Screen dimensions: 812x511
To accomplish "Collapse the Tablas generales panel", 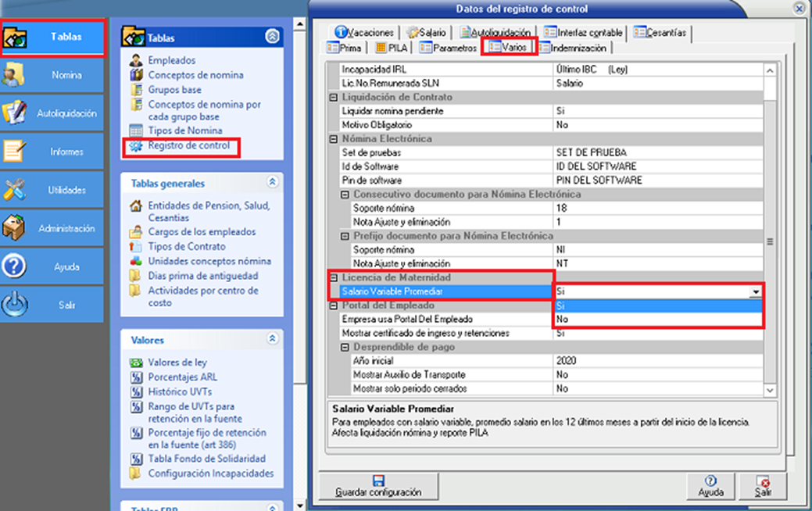I will [272, 183].
